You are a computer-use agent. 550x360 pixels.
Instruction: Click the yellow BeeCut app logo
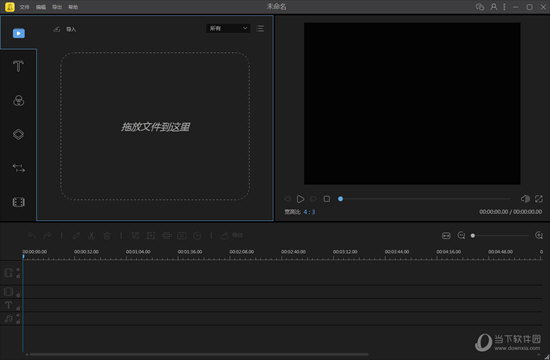(x=10, y=7)
